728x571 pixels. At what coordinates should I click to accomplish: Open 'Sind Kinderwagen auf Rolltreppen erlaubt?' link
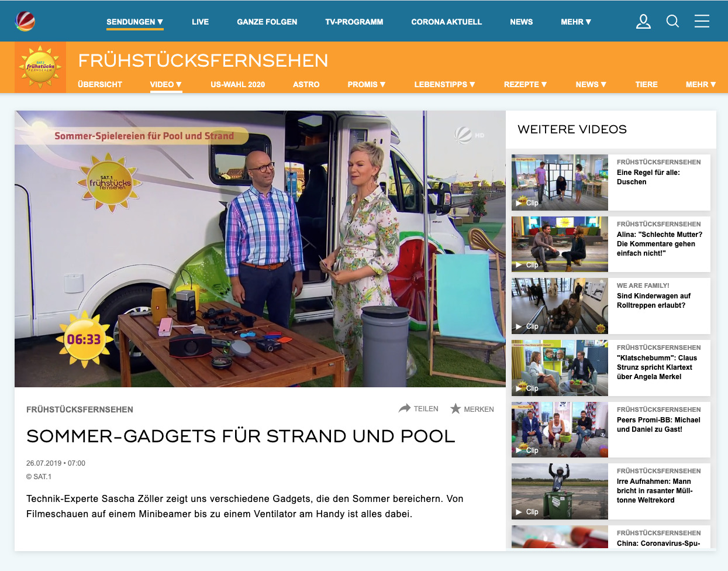(x=653, y=301)
